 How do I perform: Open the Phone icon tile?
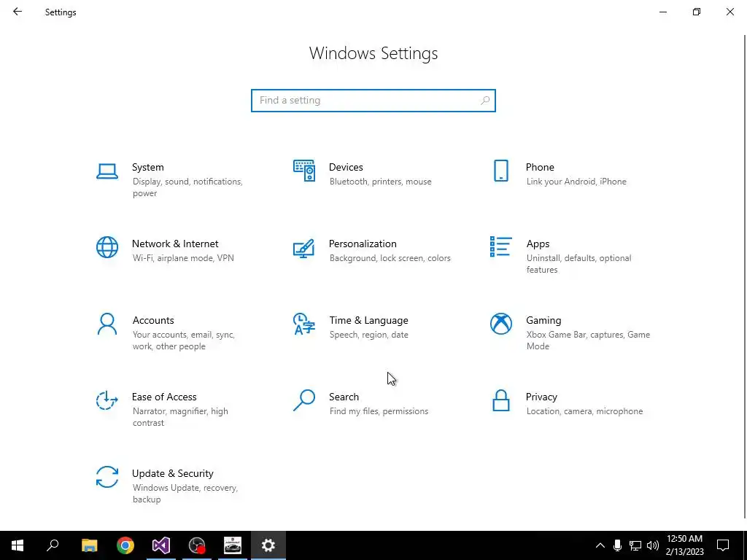tap(500, 171)
